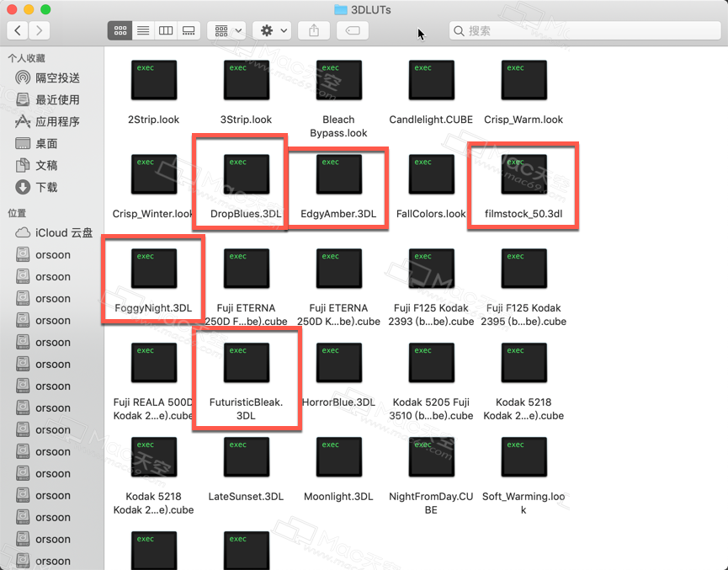Select the Fuji F125 Kodak 2395 cube icon
This screenshot has width=728, height=570.
click(523, 269)
